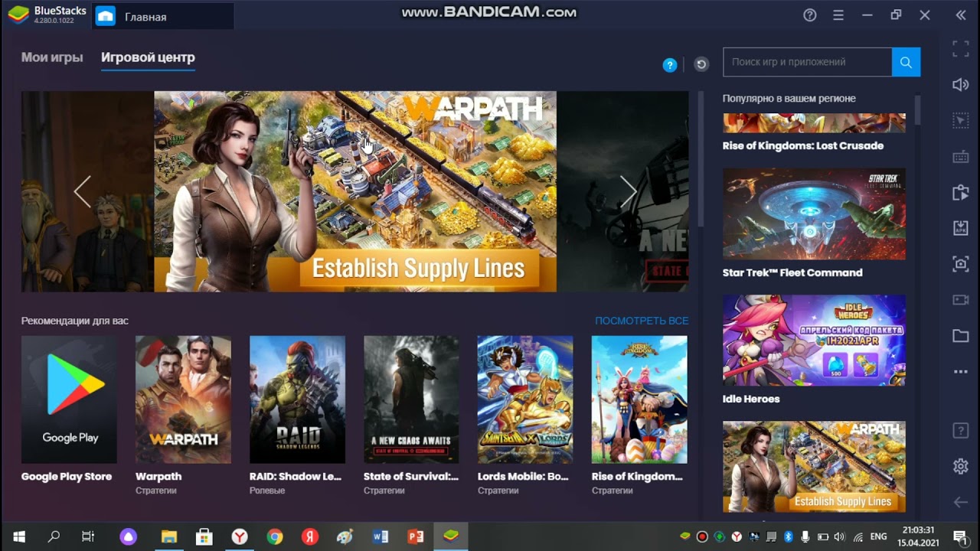Open Warpath game card in recommendations
Screen dimensions: 980x551
[x=183, y=399]
